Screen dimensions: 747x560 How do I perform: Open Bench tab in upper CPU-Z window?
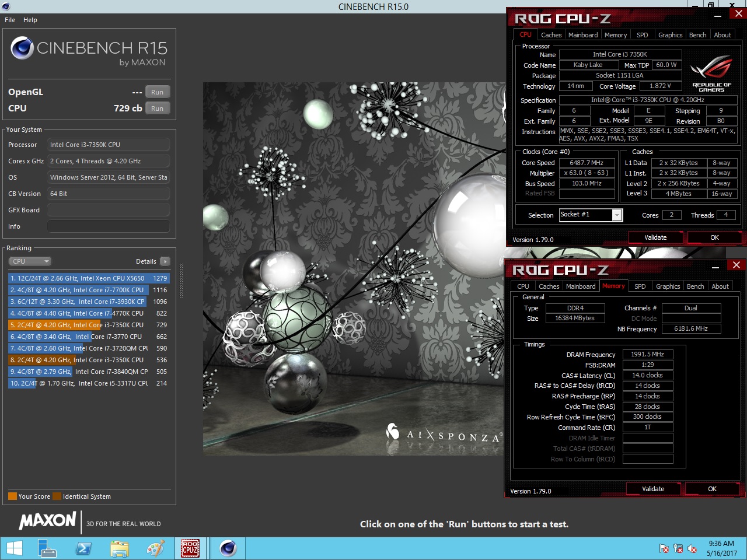click(697, 35)
